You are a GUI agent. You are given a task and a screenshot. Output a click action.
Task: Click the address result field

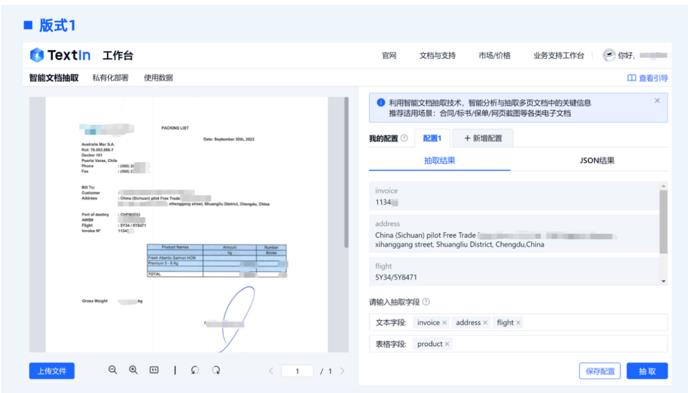tap(513, 234)
